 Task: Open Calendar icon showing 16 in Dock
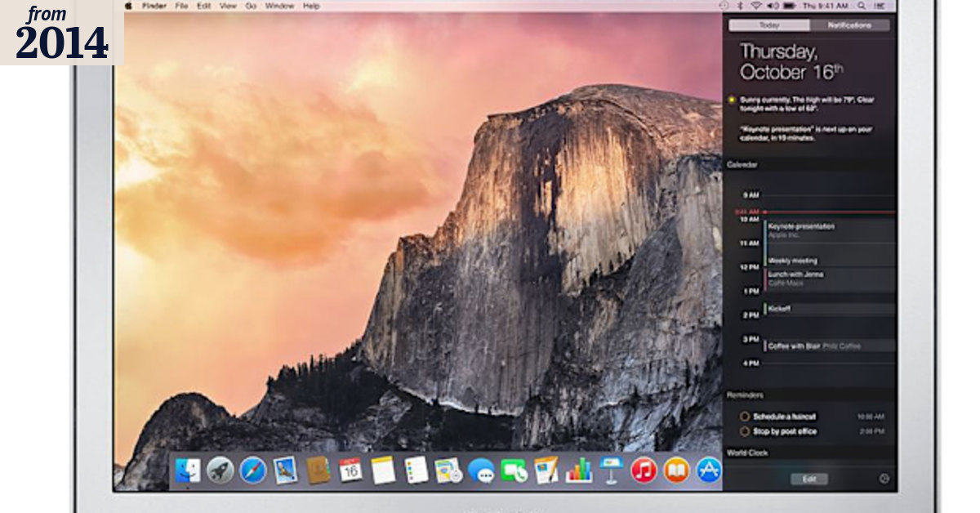[x=350, y=471]
